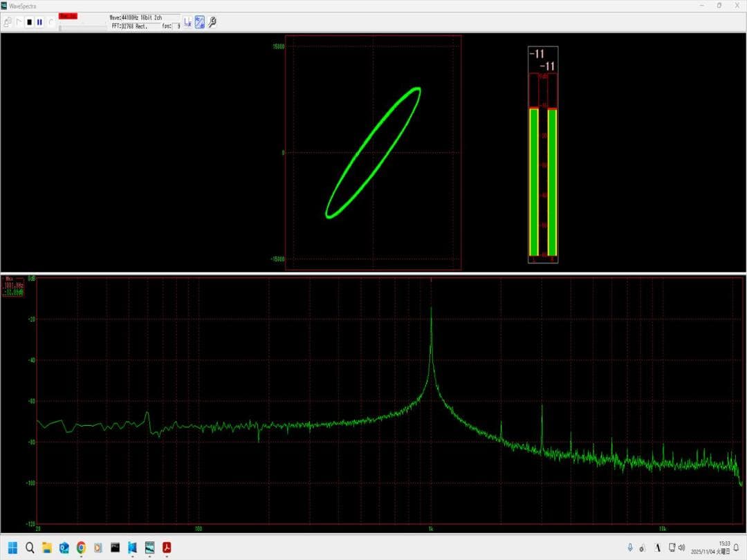Open the Windows Start menu

[x=13, y=548]
